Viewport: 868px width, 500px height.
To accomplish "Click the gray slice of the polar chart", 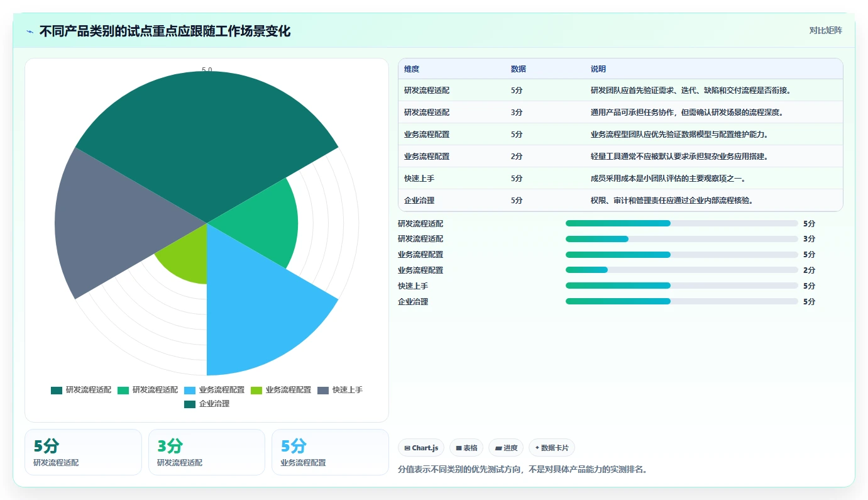I will [119, 223].
